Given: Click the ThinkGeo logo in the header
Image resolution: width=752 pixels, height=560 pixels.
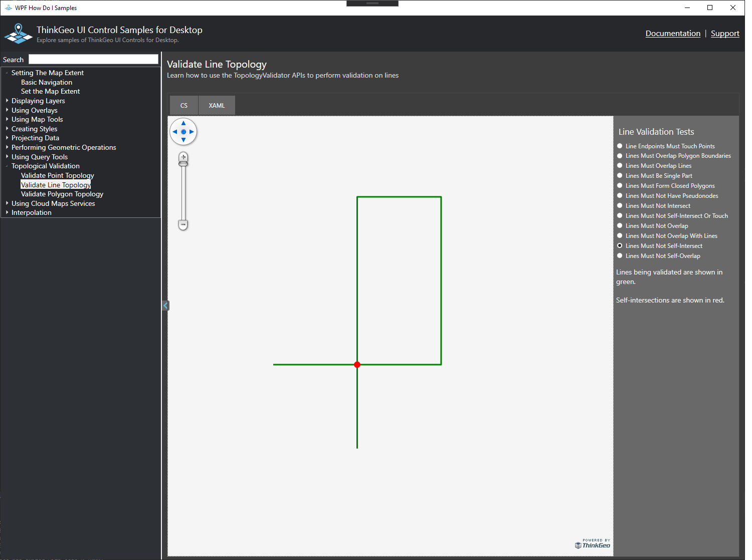Looking at the screenshot, I should click(x=19, y=34).
